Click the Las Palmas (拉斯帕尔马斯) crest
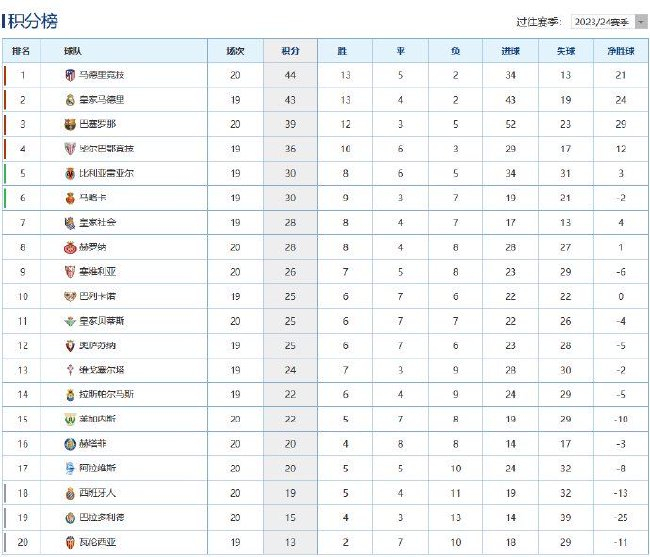Image resolution: width=650 pixels, height=557 pixels. coord(70,394)
